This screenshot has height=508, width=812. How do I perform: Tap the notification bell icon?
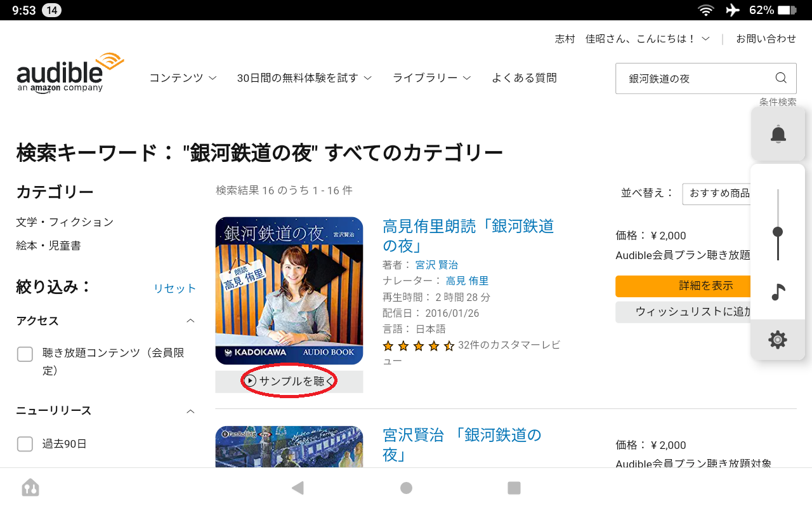point(778,134)
